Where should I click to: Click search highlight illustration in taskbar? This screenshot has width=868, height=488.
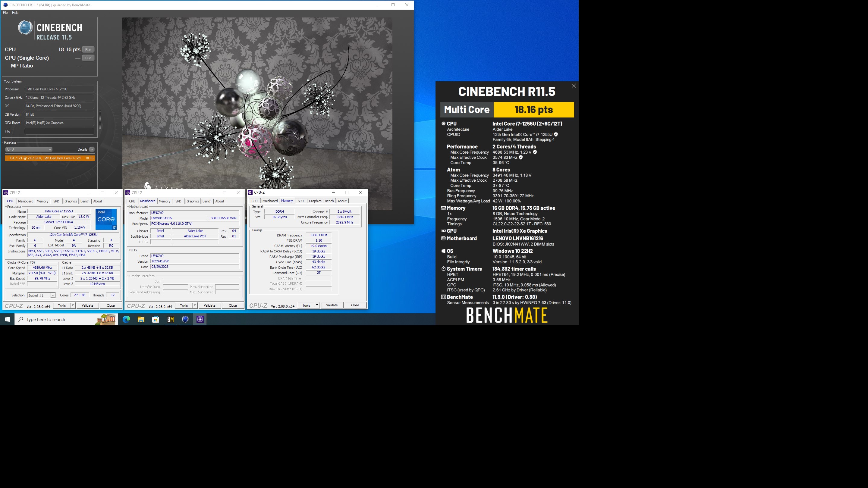coord(106,319)
